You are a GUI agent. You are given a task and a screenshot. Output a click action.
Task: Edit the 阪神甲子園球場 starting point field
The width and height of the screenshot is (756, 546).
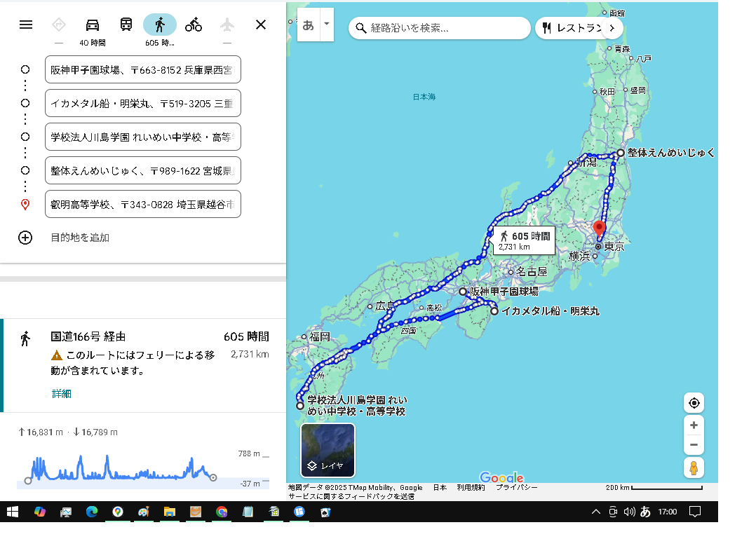click(143, 70)
